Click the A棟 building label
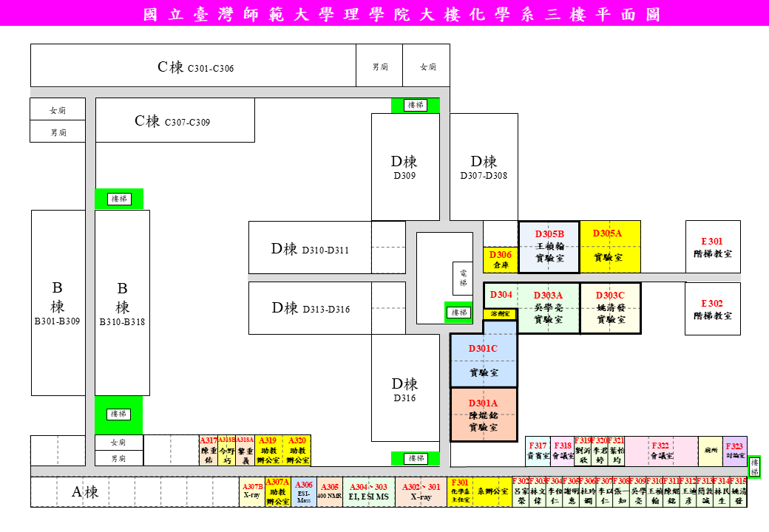The height and width of the screenshot is (532, 769). 85,491
